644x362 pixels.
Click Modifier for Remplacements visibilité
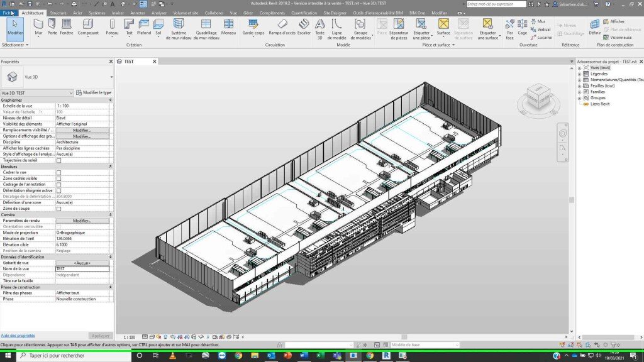(82, 130)
